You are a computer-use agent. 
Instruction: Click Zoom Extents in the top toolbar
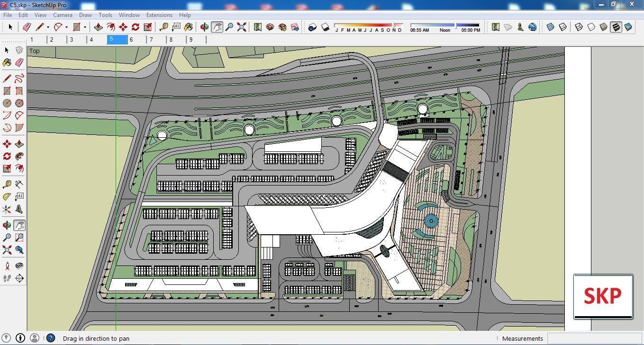pyautogui.click(x=242, y=27)
